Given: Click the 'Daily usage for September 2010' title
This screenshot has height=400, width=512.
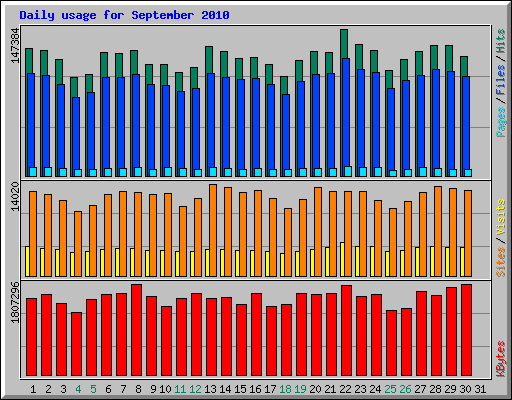Looking at the screenshot, I should [x=124, y=15].
